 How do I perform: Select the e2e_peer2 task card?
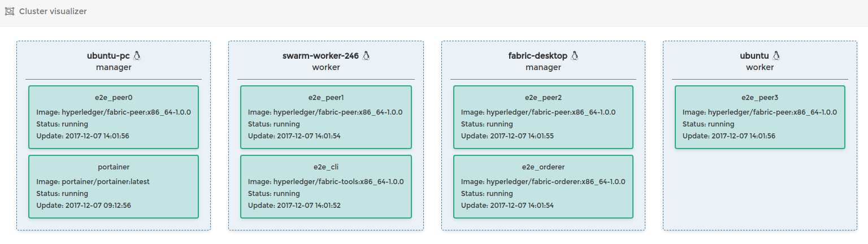point(543,117)
